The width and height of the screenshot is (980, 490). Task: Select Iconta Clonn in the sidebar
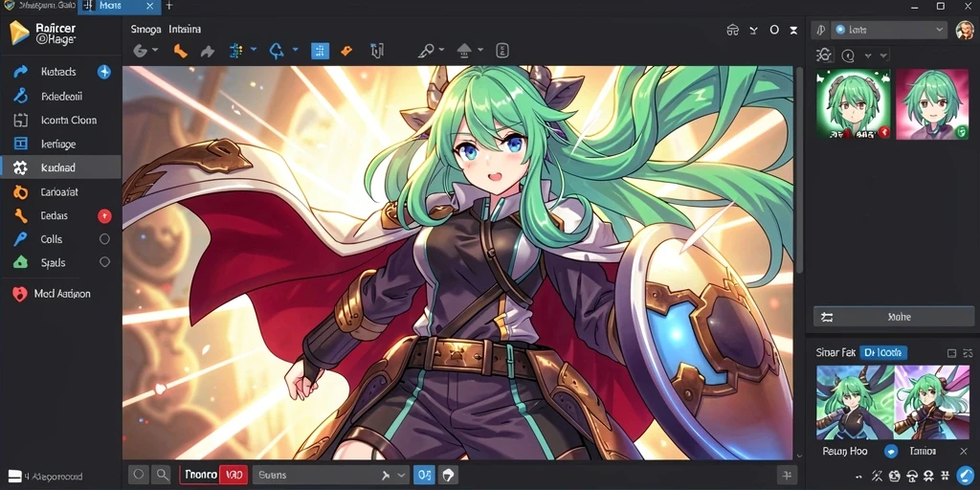pos(69,120)
